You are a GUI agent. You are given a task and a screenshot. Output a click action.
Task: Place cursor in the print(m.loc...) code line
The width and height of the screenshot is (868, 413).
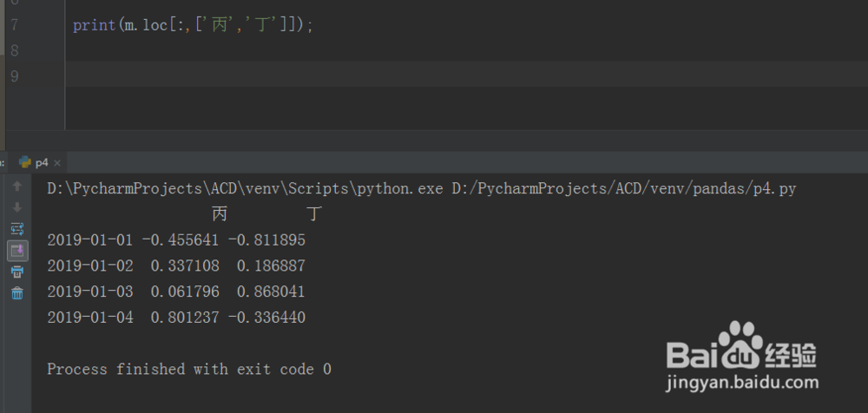[x=193, y=26]
